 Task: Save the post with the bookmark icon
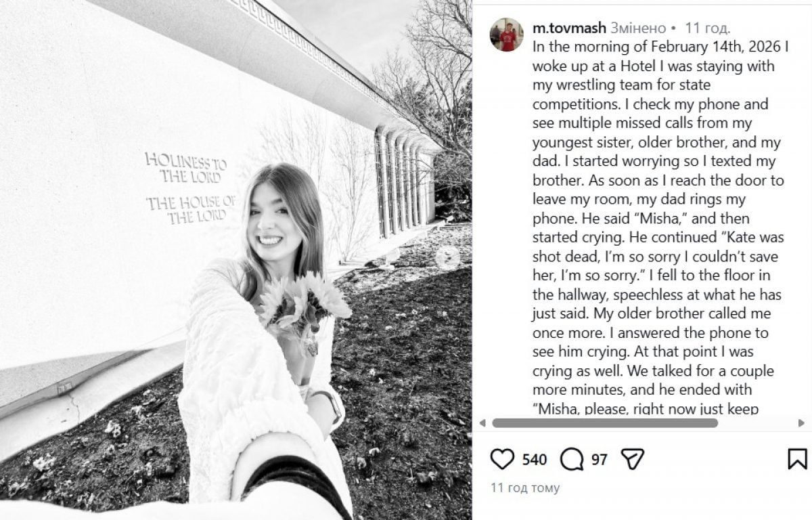(x=797, y=459)
